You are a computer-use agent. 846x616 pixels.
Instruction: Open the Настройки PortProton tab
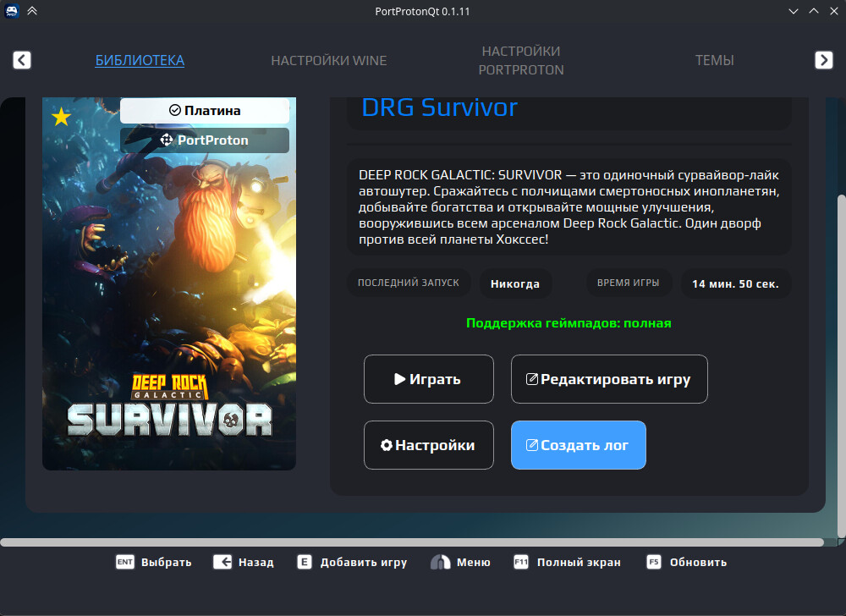(520, 61)
